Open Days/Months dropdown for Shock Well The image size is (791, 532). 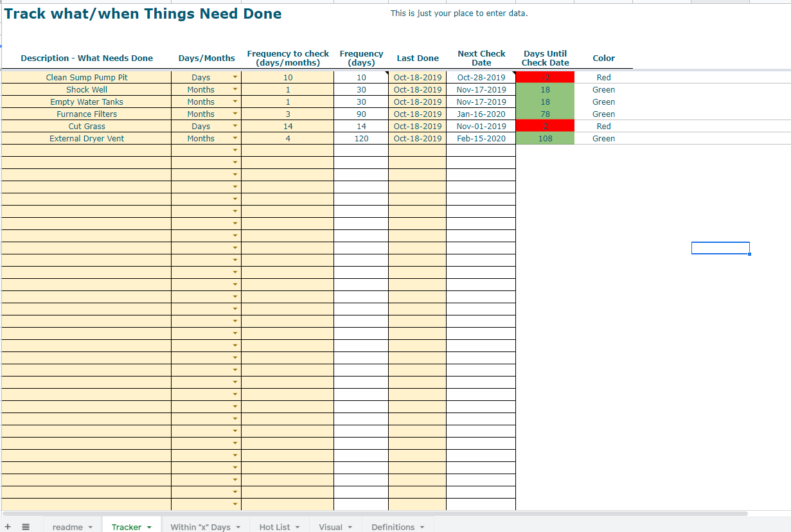pos(235,89)
